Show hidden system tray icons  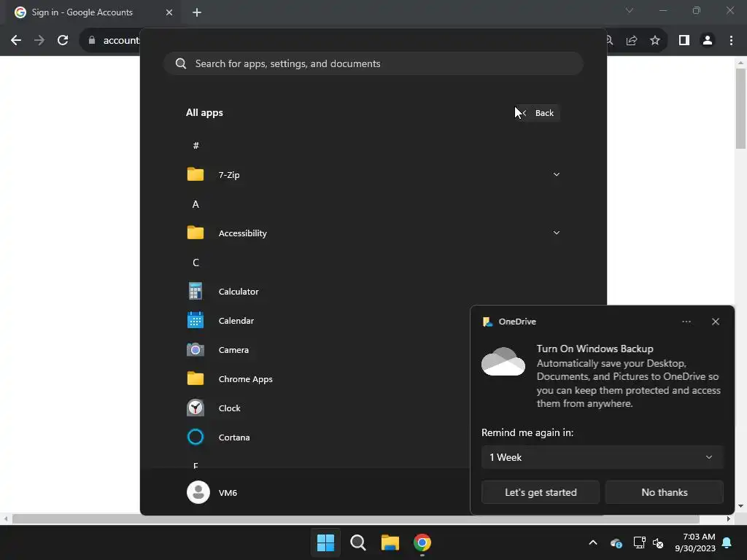(592, 542)
